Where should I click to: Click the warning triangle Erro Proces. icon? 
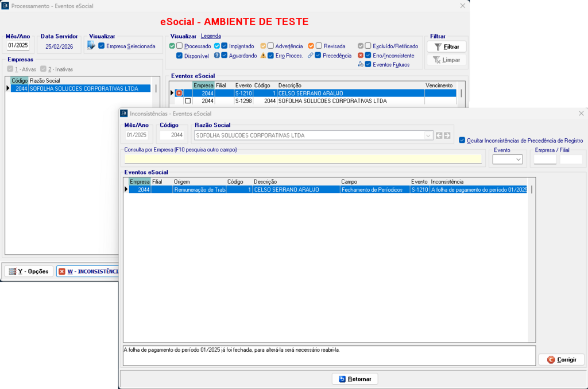click(x=263, y=56)
